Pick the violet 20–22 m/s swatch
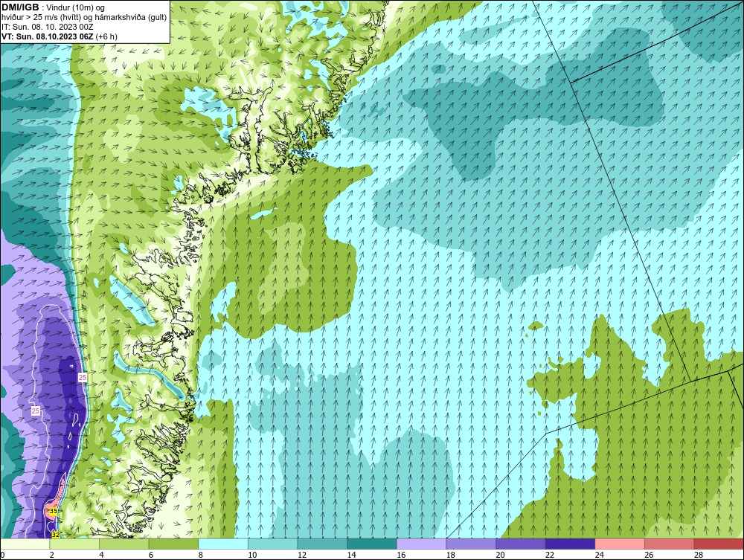Viewport: 744px width, 560px height. (521, 544)
